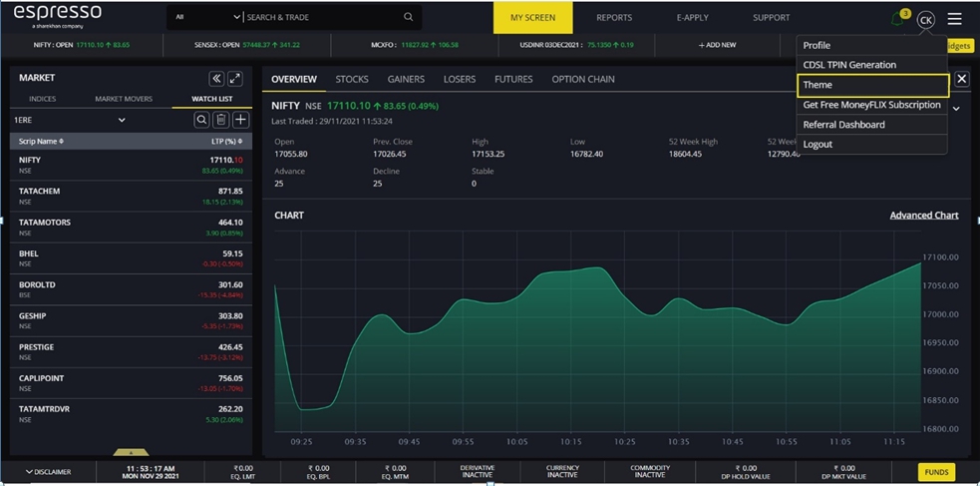
Task: Select Get Free MoneyFLIX Subscription
Action: coord(872,105)
